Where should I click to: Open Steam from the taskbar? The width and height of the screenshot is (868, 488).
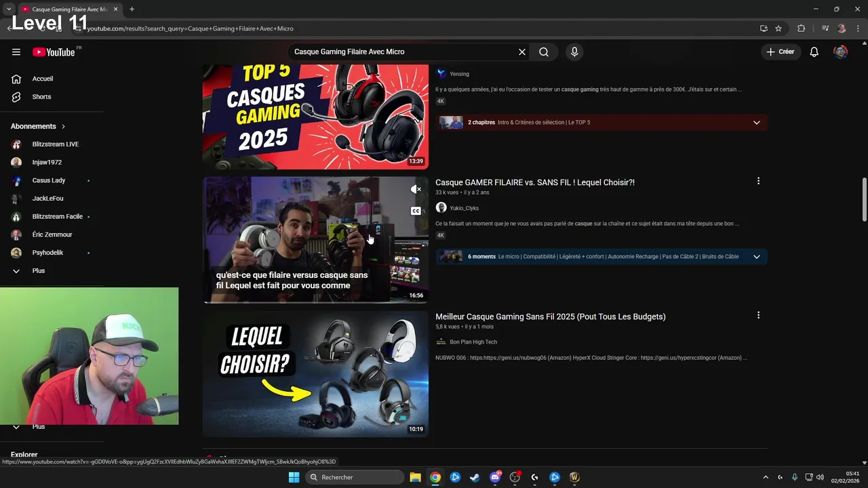pos(475,477)
